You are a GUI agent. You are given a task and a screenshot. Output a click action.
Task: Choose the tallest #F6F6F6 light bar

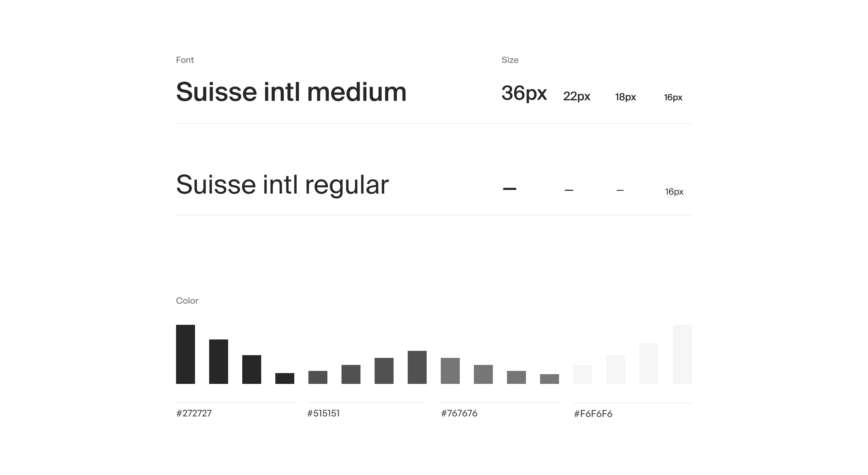click(x=682, y=354)
